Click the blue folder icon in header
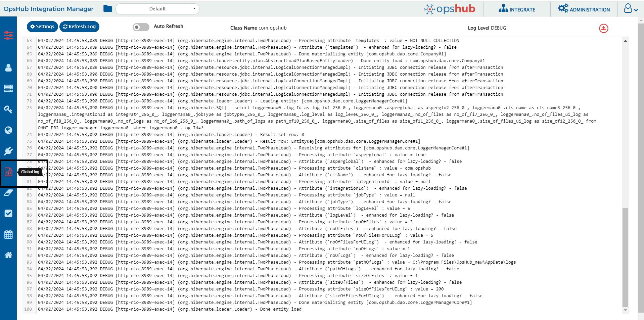Image resolution: width=644 pixels, height=320 pixels. tap(108, 9)
